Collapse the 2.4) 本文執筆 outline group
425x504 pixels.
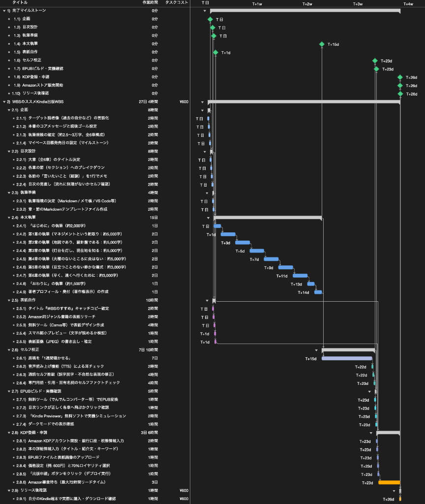point(9,218)
